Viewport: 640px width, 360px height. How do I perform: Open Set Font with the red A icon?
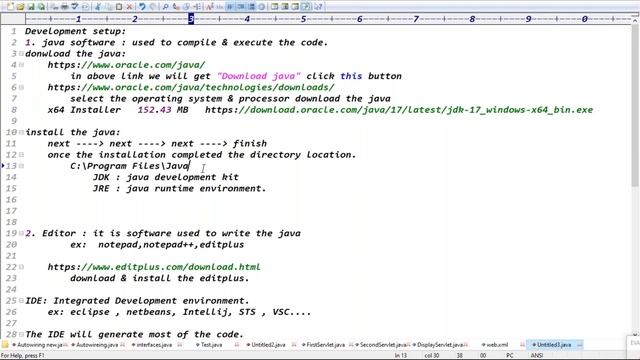tap(209, 7)
